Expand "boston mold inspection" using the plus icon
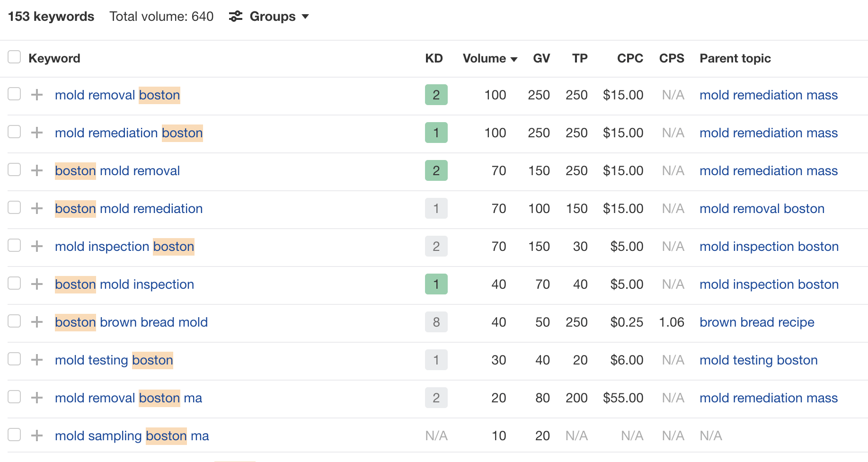 point(36,284)
